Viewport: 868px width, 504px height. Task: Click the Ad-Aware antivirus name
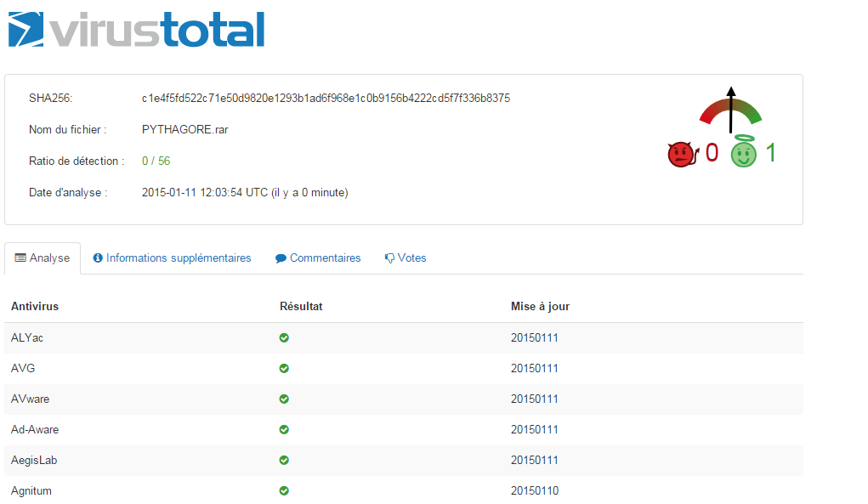tap(35, 429)
